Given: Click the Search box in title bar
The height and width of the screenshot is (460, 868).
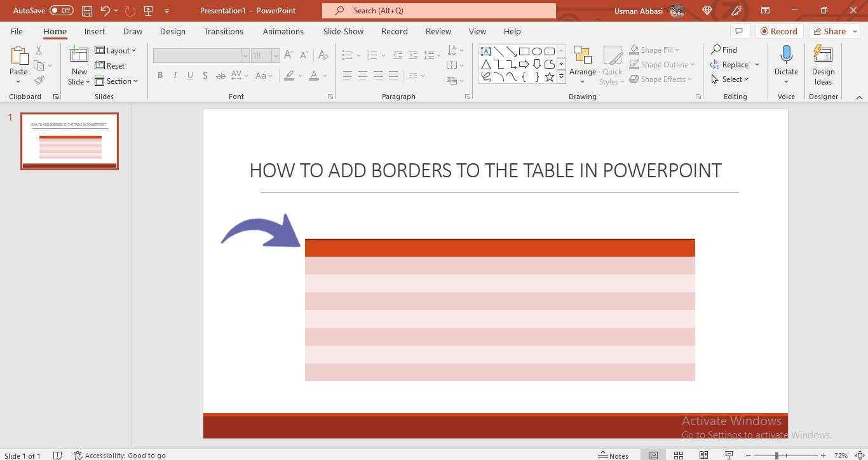Looking at the screenshot, I should coord(439,11).
